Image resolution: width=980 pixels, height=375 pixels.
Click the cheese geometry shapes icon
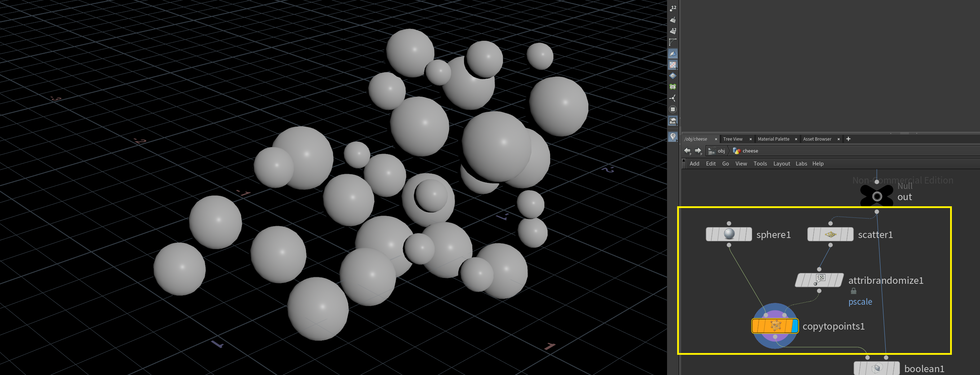tap(737, 151)
